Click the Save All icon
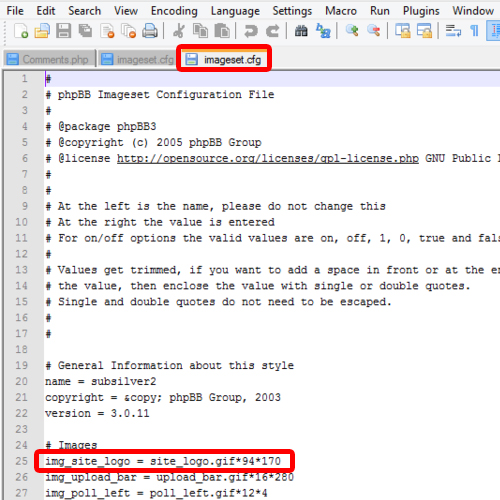 (85, 31)
